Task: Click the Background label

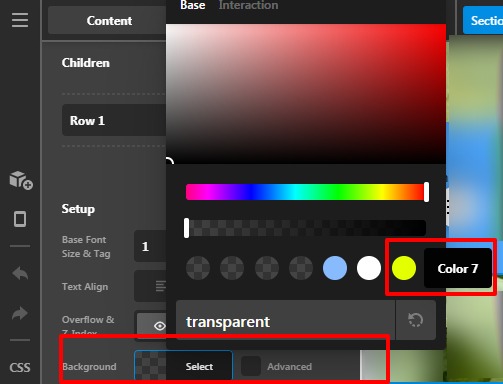Action: pos(89,367)
